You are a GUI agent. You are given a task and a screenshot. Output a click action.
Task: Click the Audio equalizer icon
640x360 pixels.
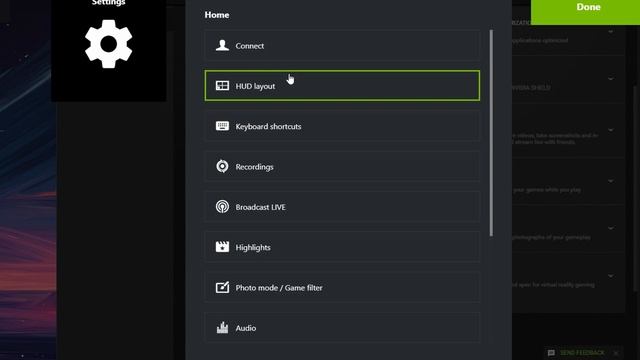coord(222,327)
